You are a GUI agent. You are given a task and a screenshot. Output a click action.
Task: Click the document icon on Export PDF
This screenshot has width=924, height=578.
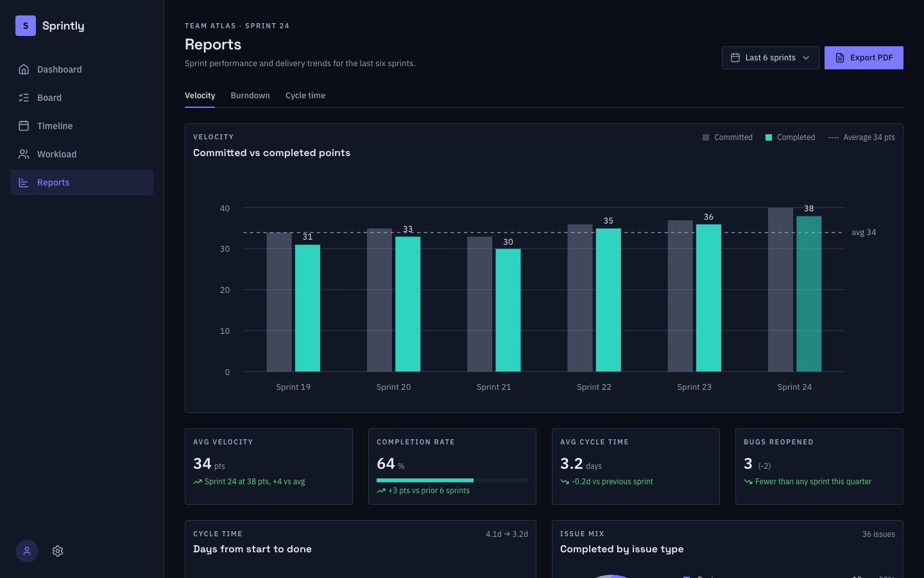(x=840, y=58)
